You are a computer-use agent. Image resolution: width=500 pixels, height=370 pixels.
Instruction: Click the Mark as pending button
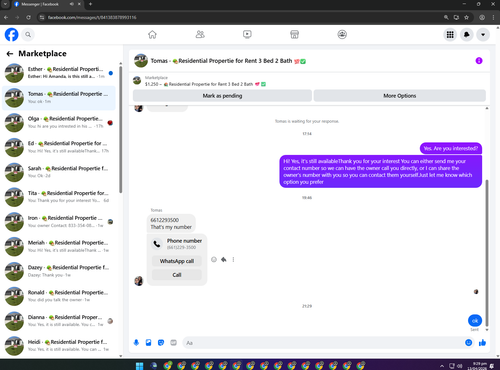222,96
